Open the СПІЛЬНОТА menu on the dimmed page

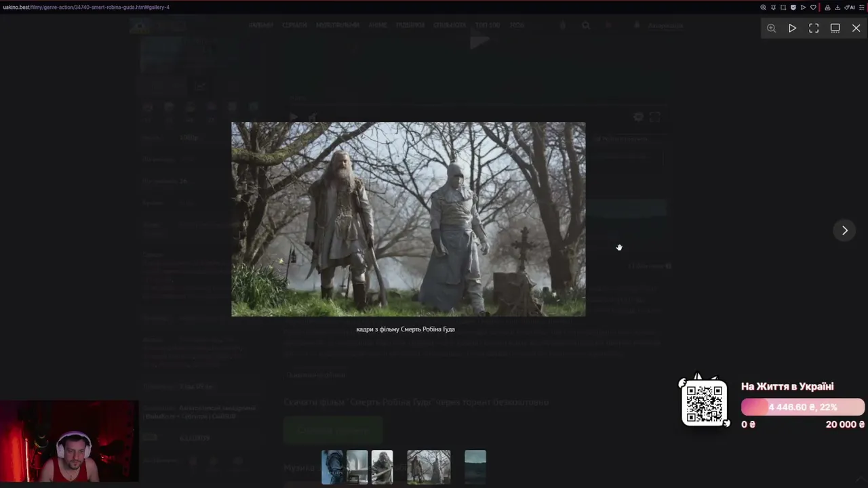(450, 25)
